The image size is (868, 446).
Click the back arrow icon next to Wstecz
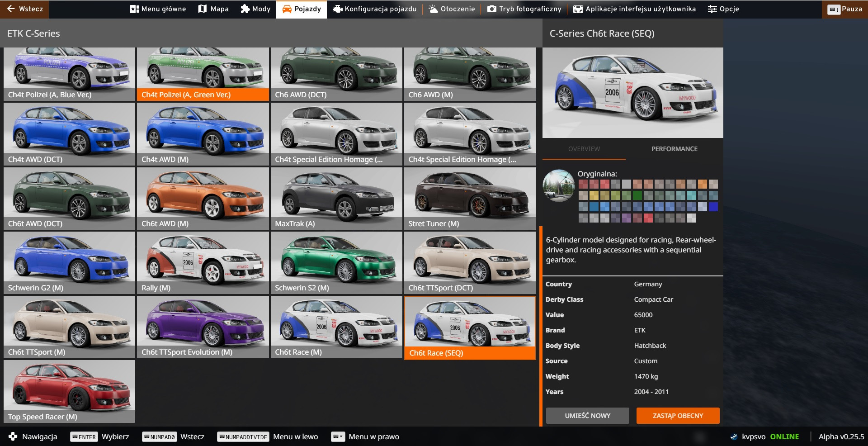11,9
